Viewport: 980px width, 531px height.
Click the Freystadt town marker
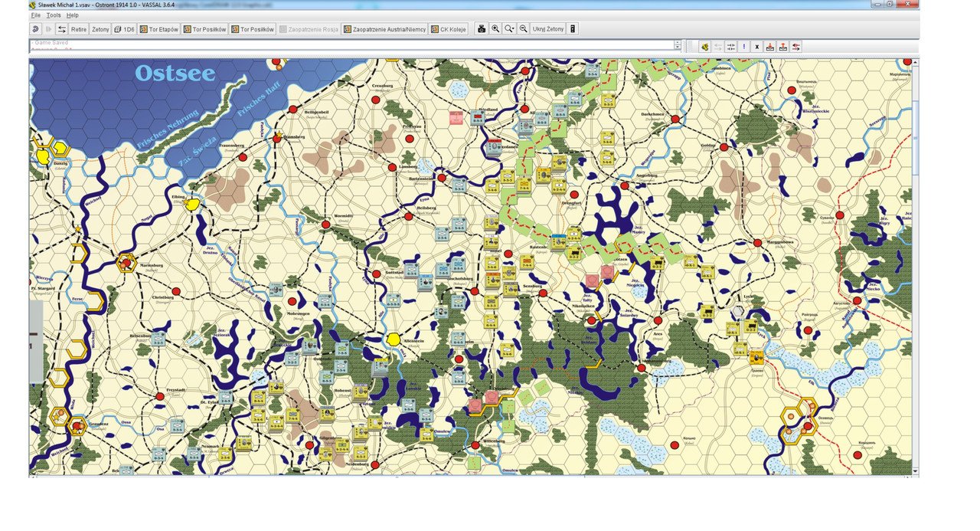[x=159, y=396]
